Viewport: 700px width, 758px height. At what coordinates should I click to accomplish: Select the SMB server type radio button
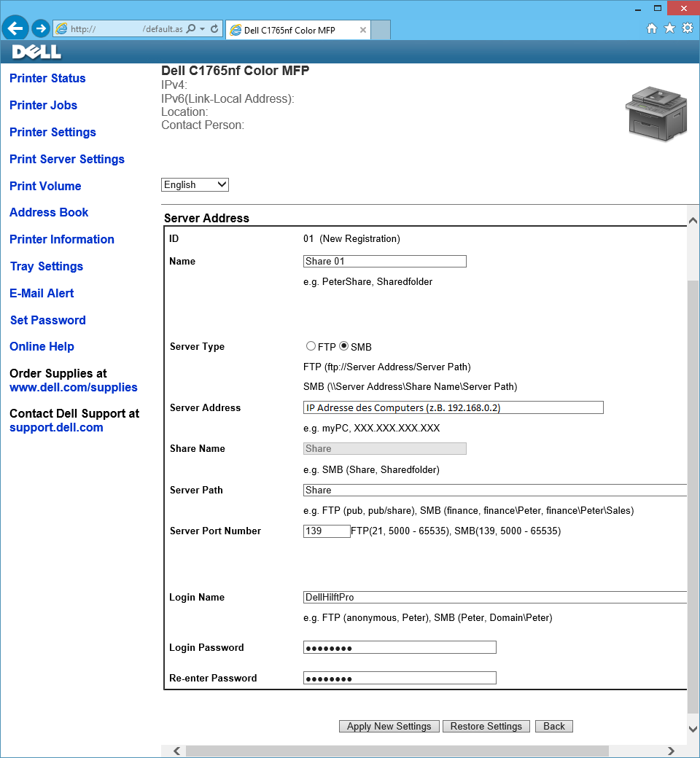point(344,346)
